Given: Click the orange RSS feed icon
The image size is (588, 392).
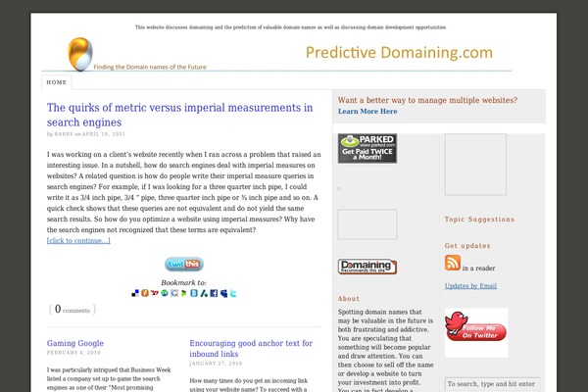Looking at the screenshot, I should [453, 263].
